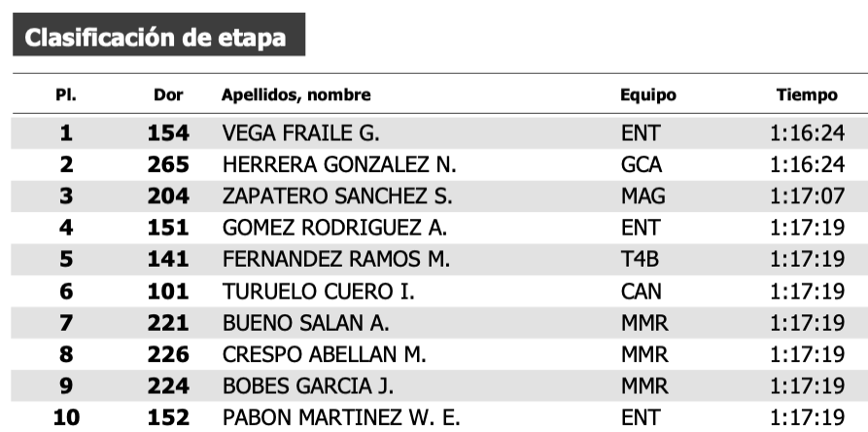Select FERNANDEZ RAMOS M. entry
This screenshot has height=432, width=868.
[x=336, y=260]
